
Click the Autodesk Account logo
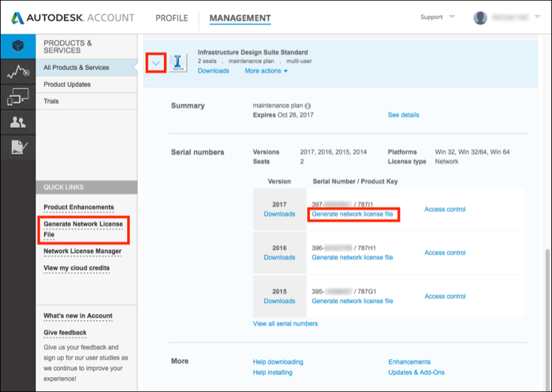(x=73, y=17)
